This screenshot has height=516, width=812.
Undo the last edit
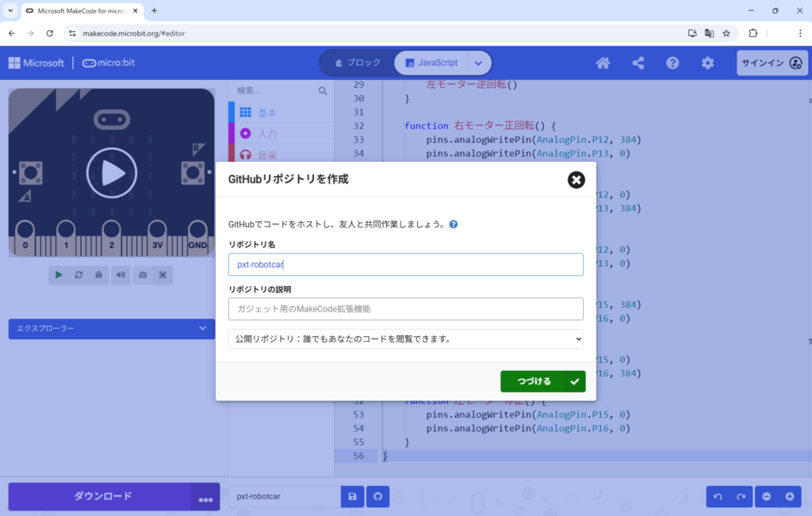click(718, 496)
